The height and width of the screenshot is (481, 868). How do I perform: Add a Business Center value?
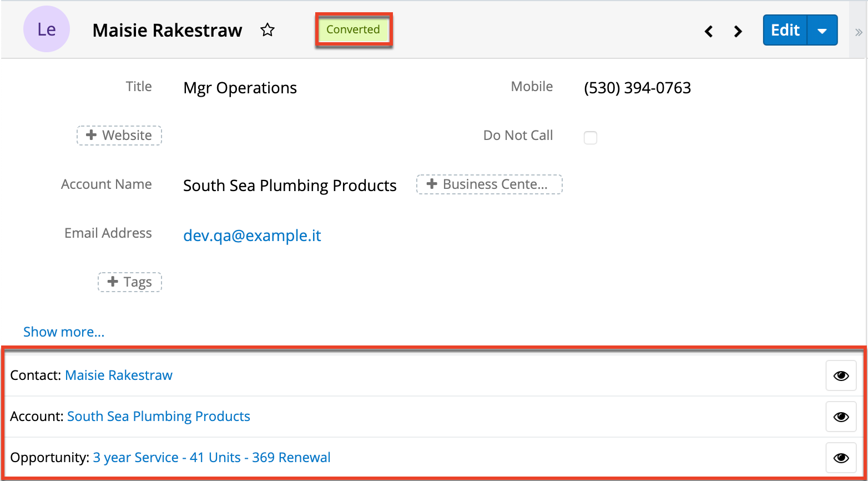tap(489, 184)
